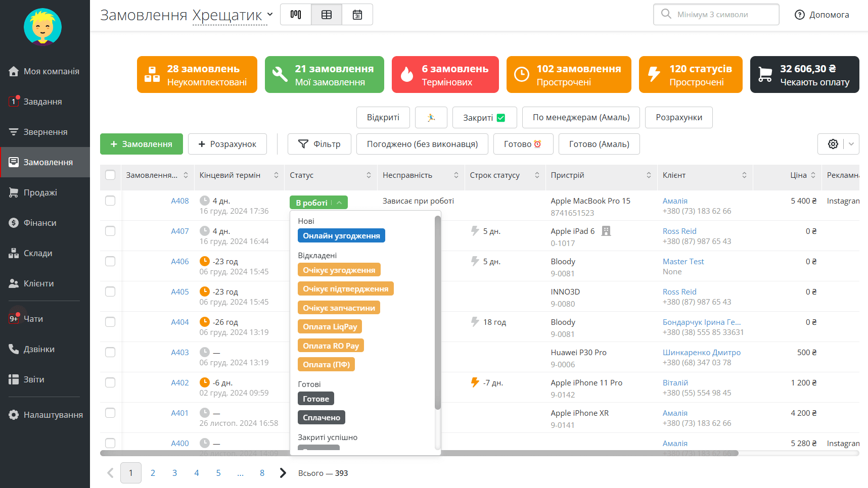Screen dimensions: 868x488
Task: Open Завдання tasks badge icon
Action: 14,101
